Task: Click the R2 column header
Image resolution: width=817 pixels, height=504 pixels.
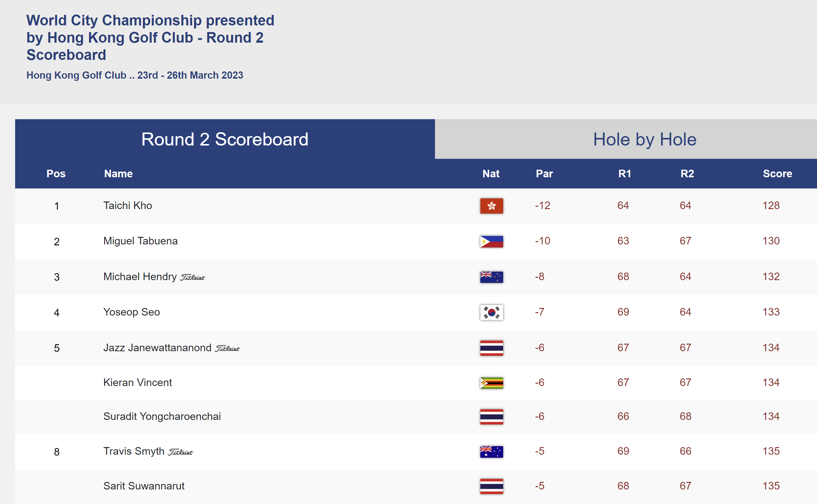Action: 687,174
